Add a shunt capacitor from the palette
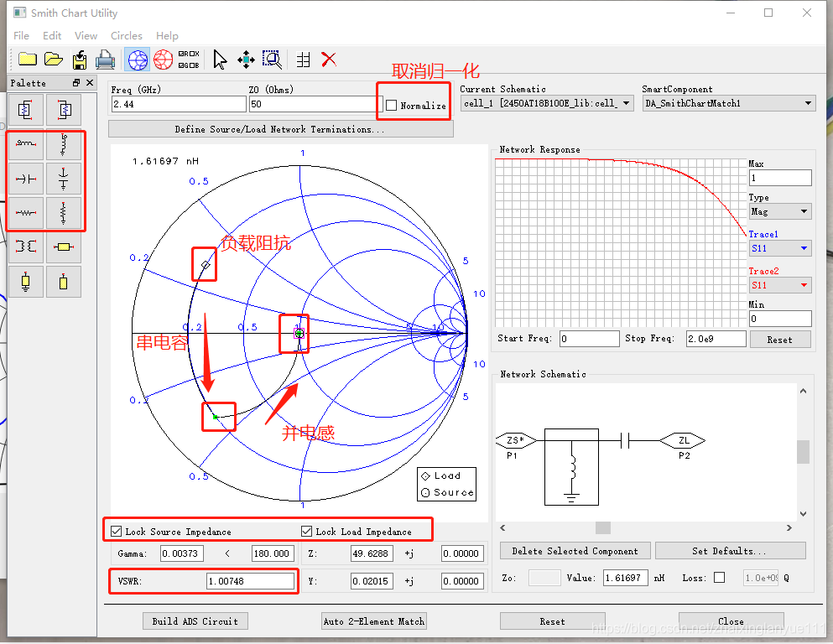 point(64,179)
